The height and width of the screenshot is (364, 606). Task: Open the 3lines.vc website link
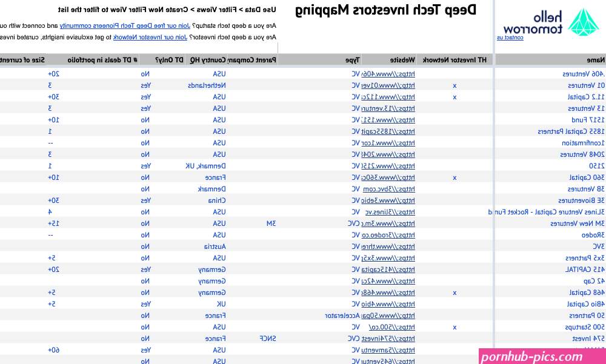click(x=390, y=212)
